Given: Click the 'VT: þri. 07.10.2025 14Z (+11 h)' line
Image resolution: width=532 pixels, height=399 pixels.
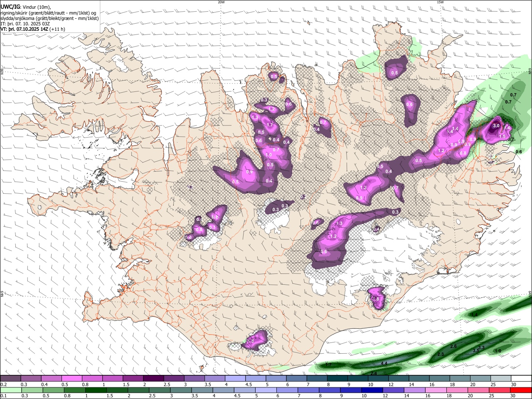Looking at the screenshot, I should coord(33,30).
